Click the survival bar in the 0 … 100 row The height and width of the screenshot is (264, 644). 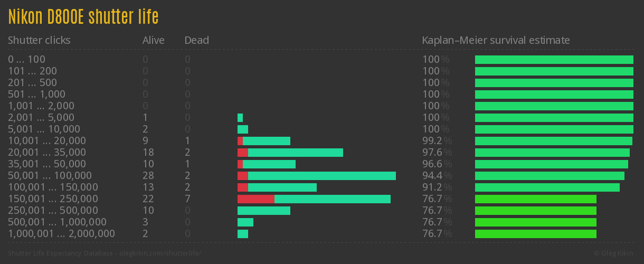pos(554,60)
